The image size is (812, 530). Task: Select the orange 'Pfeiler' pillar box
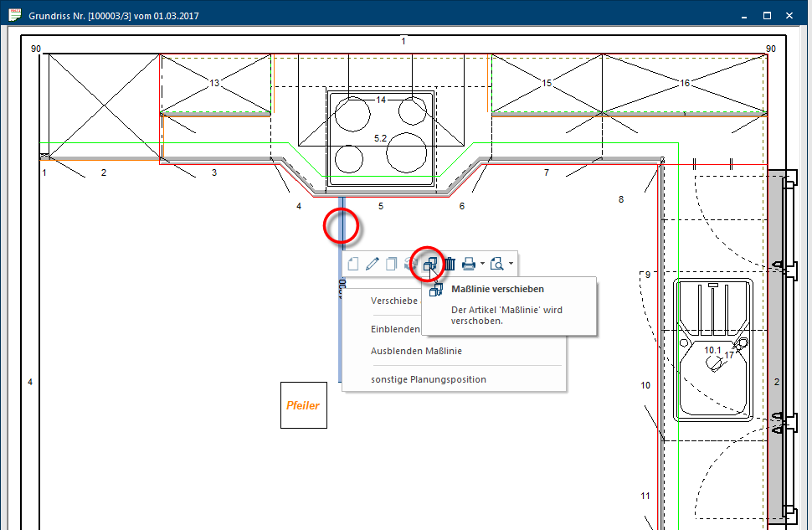303,405
